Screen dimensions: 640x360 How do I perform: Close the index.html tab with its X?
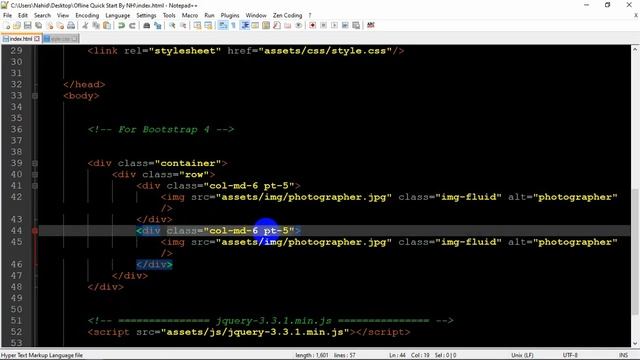pyautogui.click(x=37, y=39)
